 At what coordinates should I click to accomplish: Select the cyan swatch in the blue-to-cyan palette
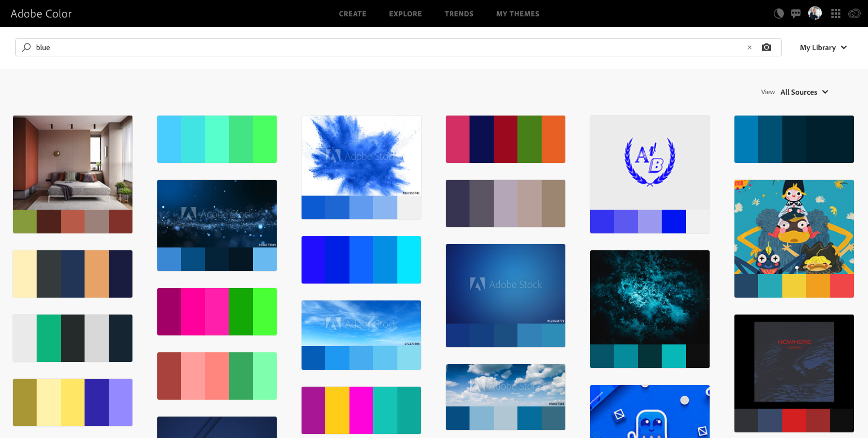pos(409,260)
